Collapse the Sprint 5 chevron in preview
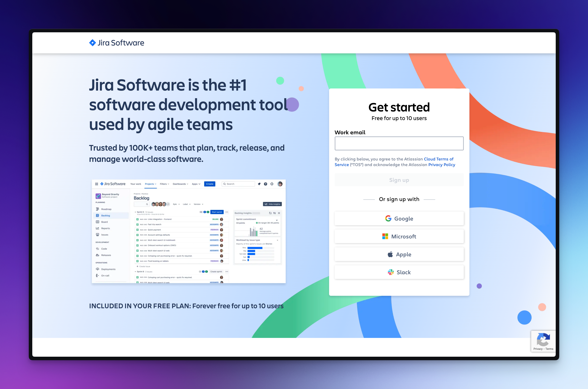The image size is (588, 389). 135,212
